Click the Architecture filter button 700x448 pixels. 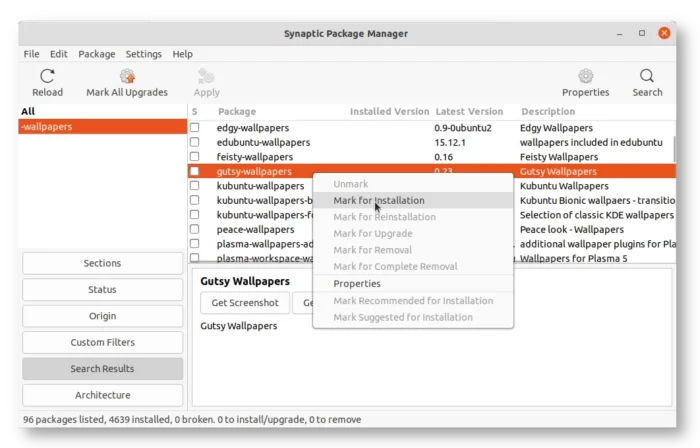click(102, 395)
